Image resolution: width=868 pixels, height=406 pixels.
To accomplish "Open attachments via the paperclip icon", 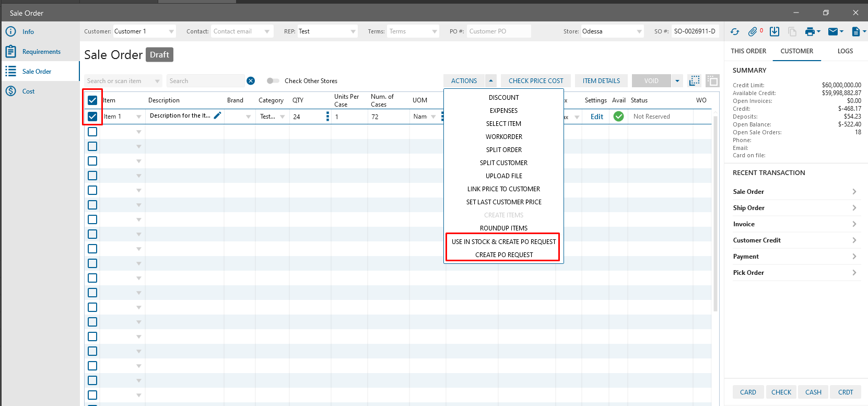I will (x=753, y=32).
